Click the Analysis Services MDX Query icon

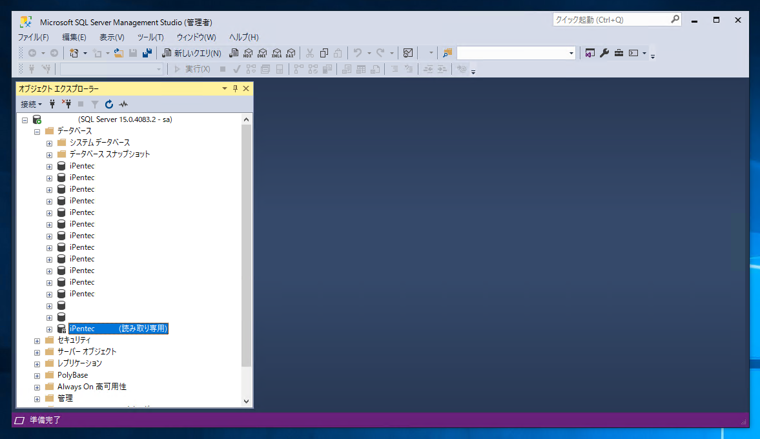pos(248,53)
